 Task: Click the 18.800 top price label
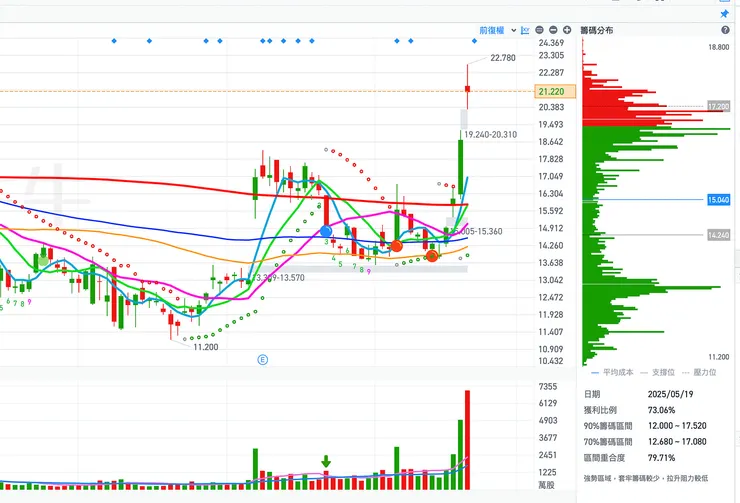(x=718, y=47)
